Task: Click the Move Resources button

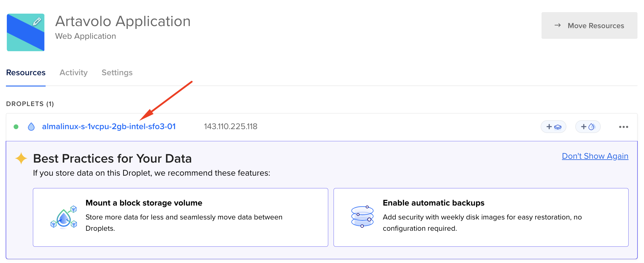Action: tap(589, 25)
